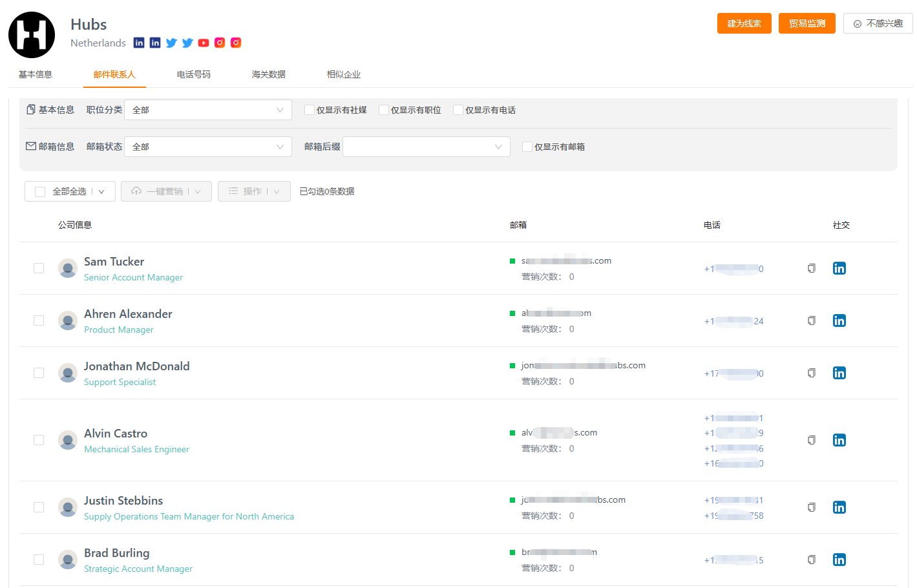This screenshot has height=588, width=917.
Task: Switch to the 相似企业 tab
Action: (x=344, y=74)
